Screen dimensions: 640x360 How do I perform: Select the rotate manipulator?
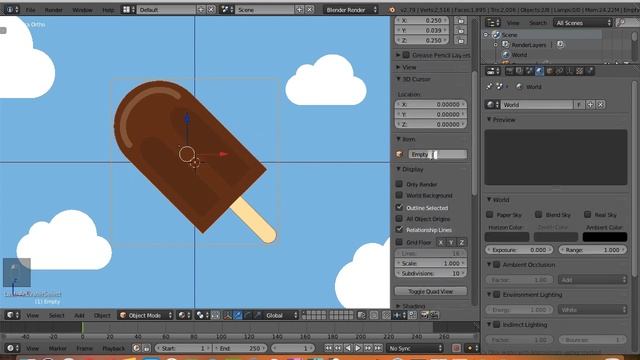248,315
